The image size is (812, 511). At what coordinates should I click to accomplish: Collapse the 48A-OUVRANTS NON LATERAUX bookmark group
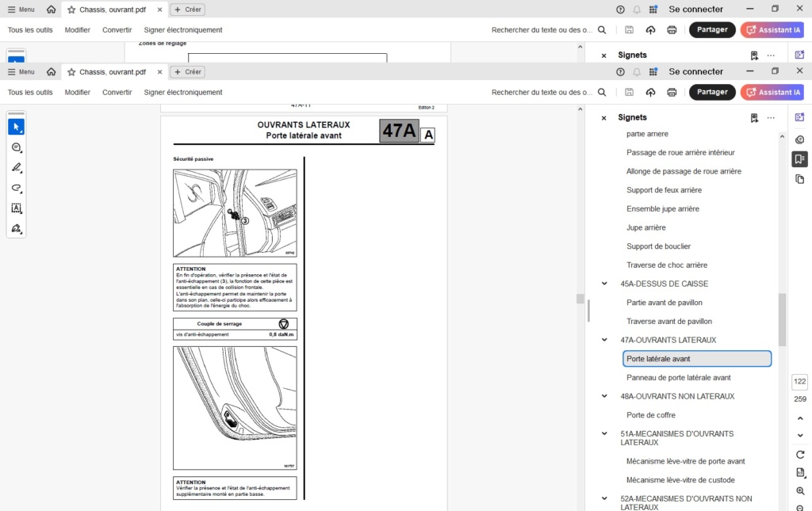pyautogui.click(x=604, y=396)
